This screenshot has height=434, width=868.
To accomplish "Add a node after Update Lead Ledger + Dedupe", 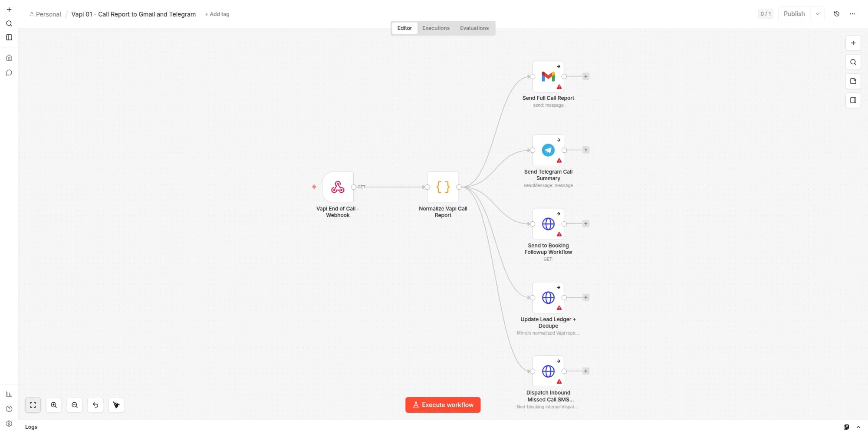I will point(585,298).
